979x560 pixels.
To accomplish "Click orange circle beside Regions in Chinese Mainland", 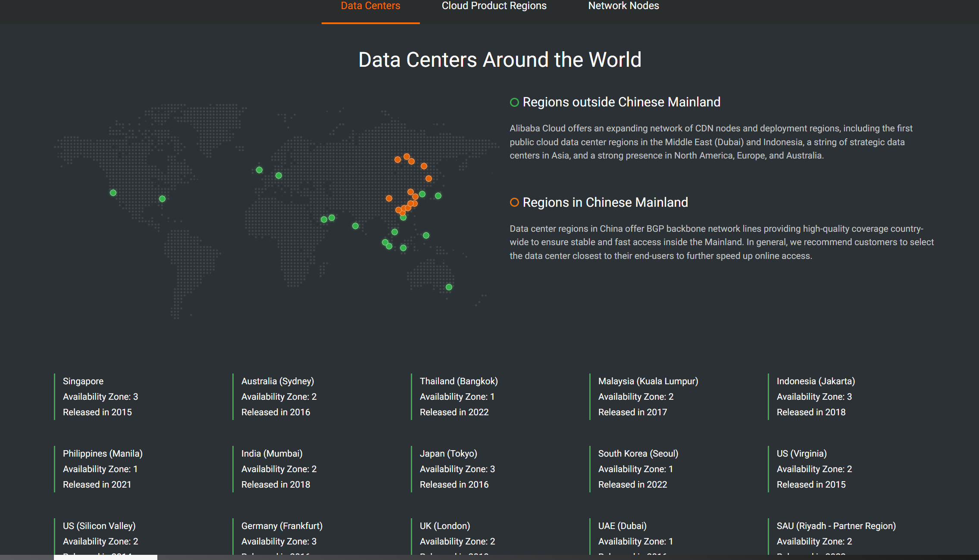I will point(514,202).
